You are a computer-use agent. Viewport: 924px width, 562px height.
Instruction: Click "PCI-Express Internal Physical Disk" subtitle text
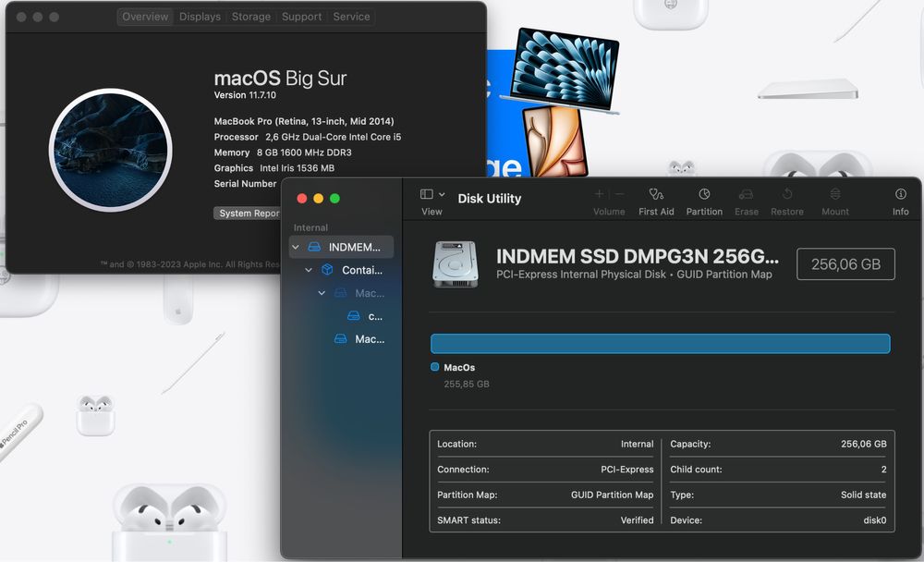(x=581, y=275)
